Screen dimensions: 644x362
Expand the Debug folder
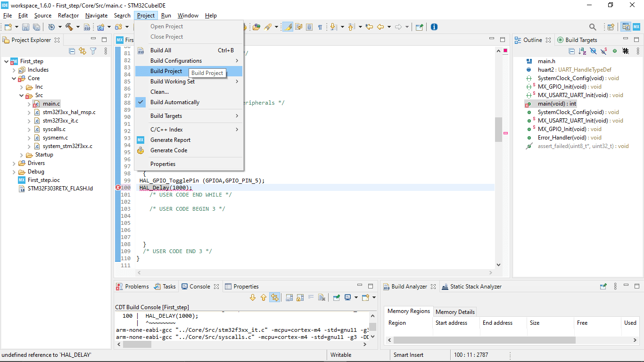(14, 172)
